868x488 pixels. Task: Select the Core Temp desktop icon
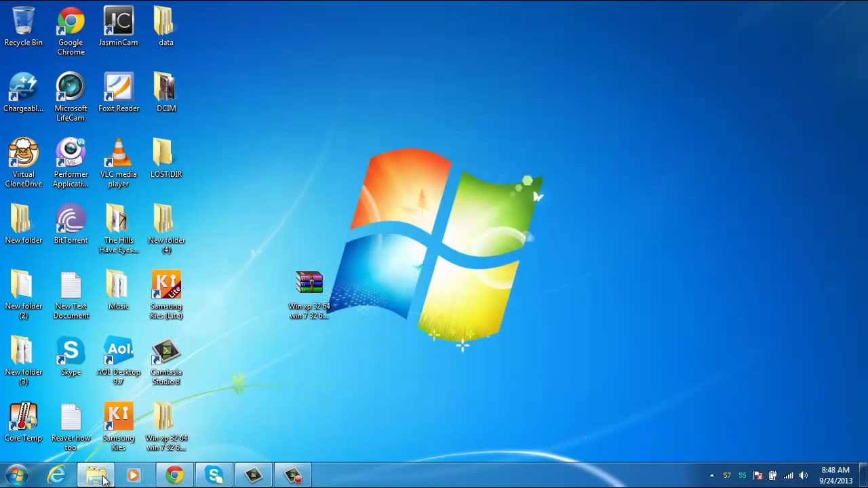[x=23, y=422]
